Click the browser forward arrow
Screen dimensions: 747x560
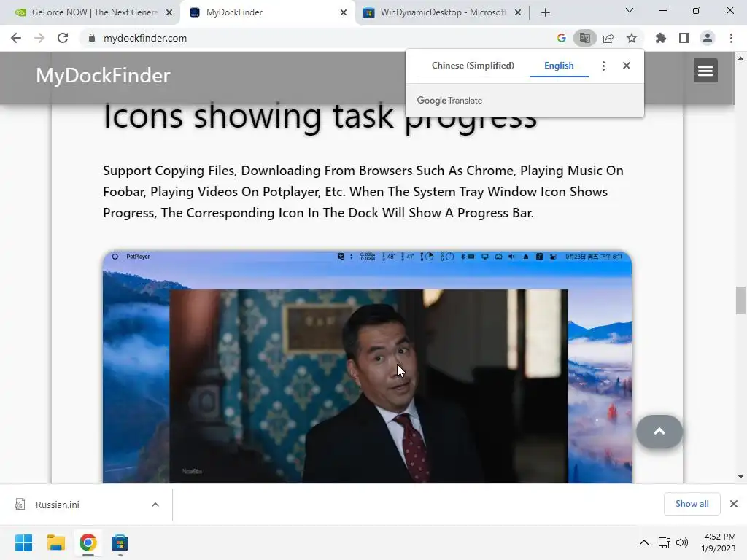pos(39,38)
